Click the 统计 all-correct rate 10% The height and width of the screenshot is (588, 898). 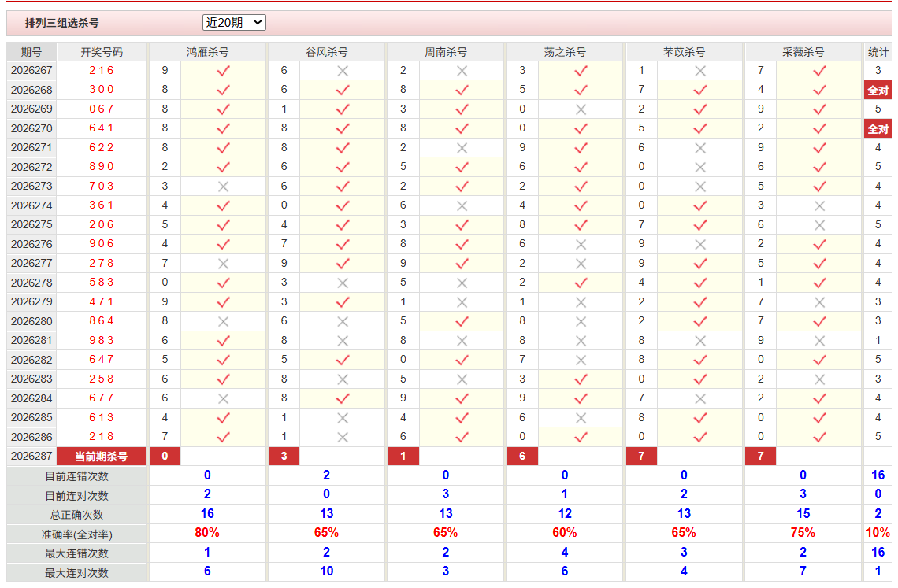[878, 532]
